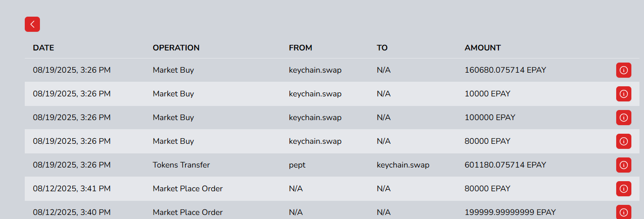Click the OPERATION column header

point(176,48)
